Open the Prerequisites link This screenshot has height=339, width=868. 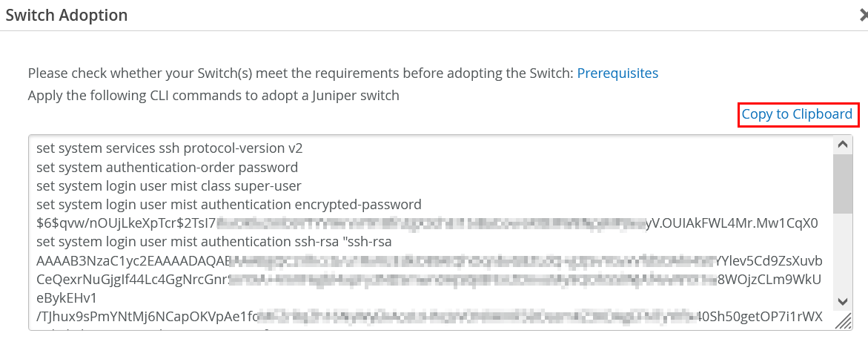617,73
